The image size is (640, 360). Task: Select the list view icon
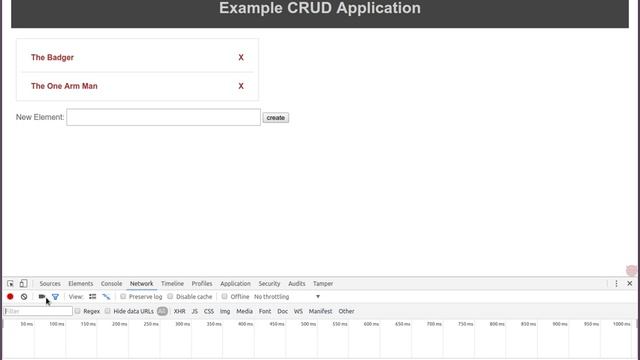pyautogui.click(x=93, y=297)
